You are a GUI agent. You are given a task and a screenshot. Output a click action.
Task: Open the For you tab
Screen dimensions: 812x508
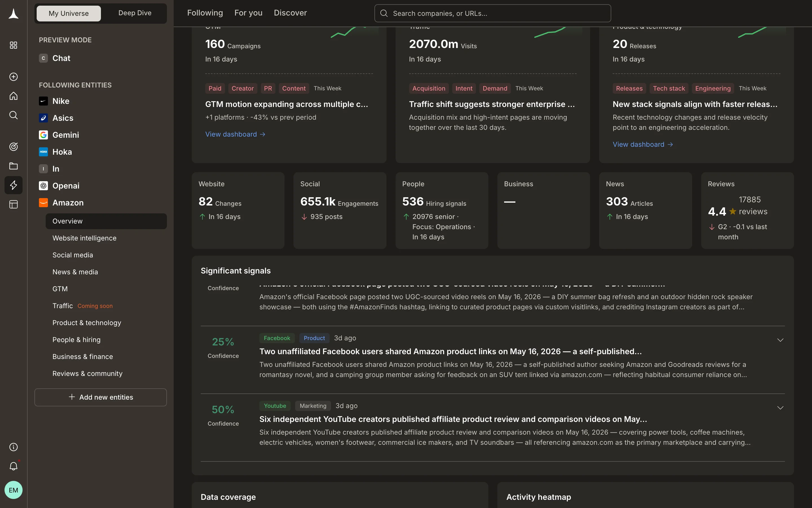(x=248, y=13)
